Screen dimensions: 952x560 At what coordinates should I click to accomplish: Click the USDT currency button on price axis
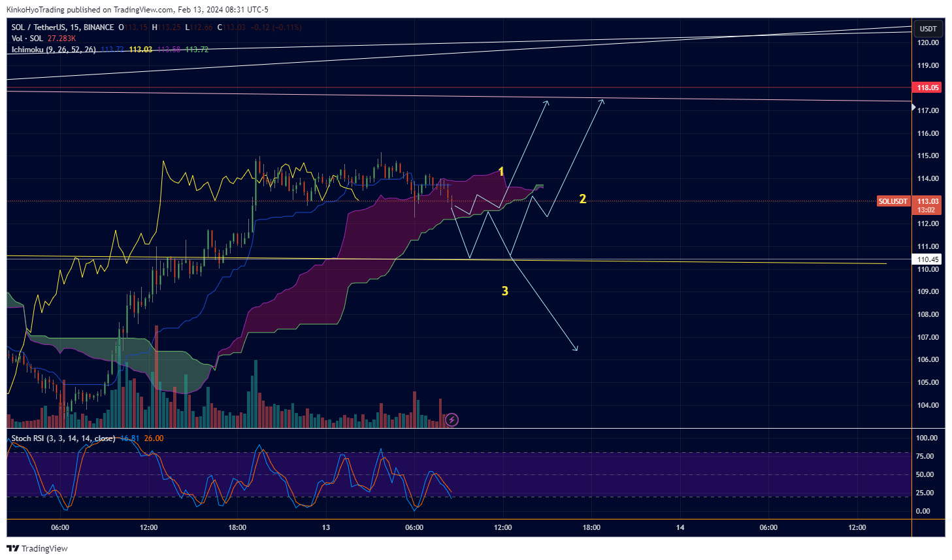point(928,29)
